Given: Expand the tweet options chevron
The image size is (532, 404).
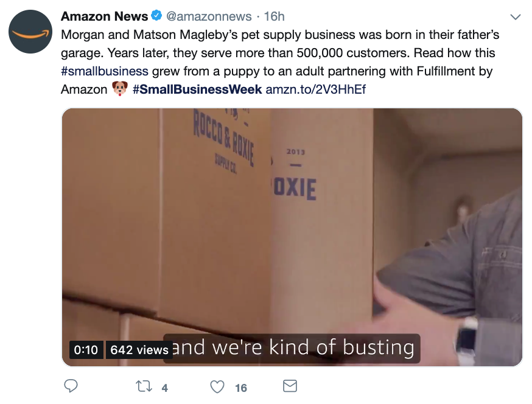Looking at the screenshot, I should coord(516,16).
